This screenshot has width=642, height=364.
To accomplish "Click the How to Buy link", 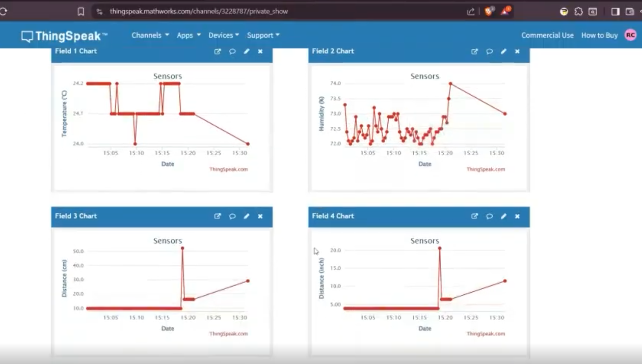I will tap(599, 35).
